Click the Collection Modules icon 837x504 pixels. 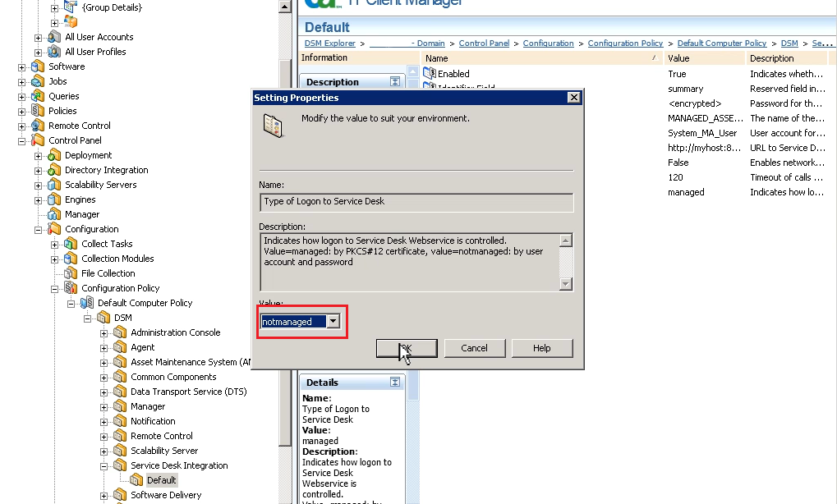coord(71,259)
